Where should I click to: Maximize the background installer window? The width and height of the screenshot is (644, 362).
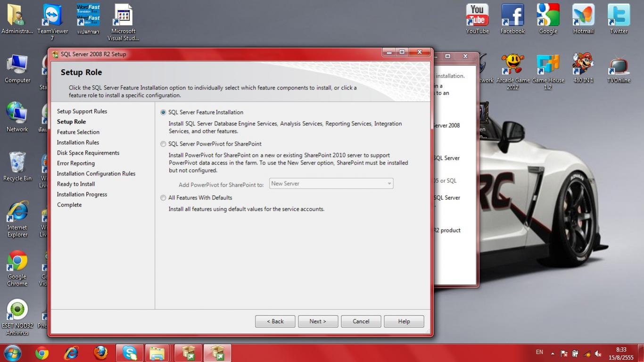[x=447, y=56]
